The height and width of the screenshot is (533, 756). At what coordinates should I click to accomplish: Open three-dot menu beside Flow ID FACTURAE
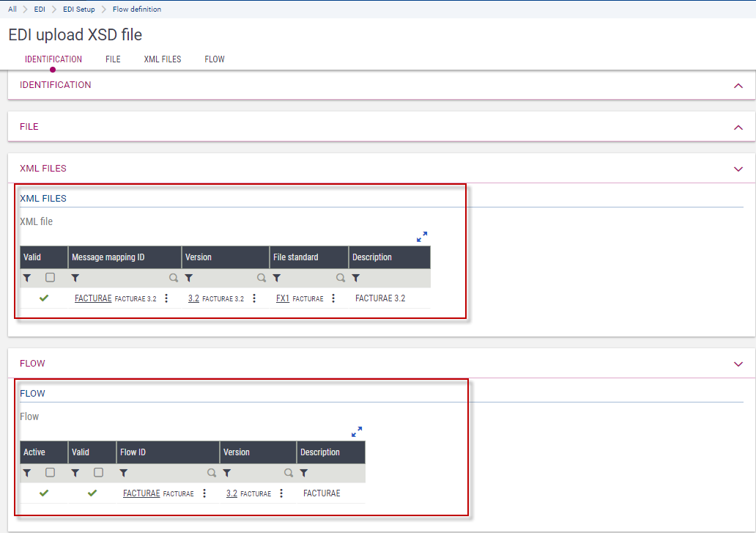click(x=204, y=493)
